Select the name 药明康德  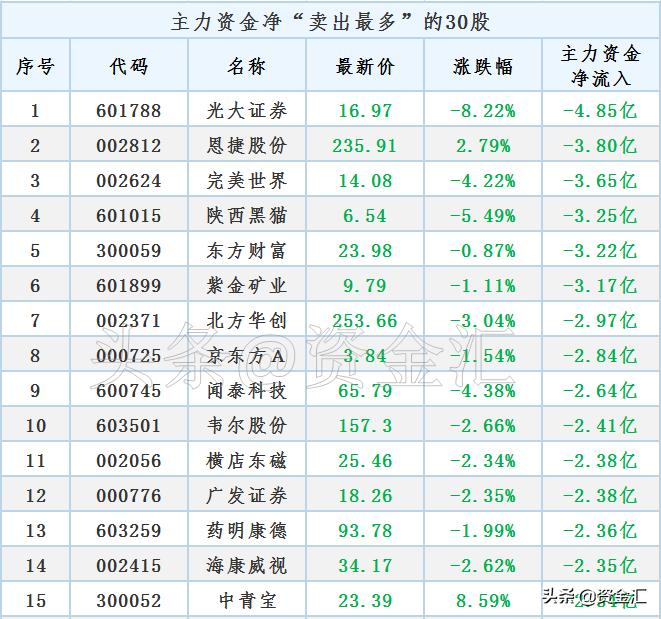click(x=247, y=531)
